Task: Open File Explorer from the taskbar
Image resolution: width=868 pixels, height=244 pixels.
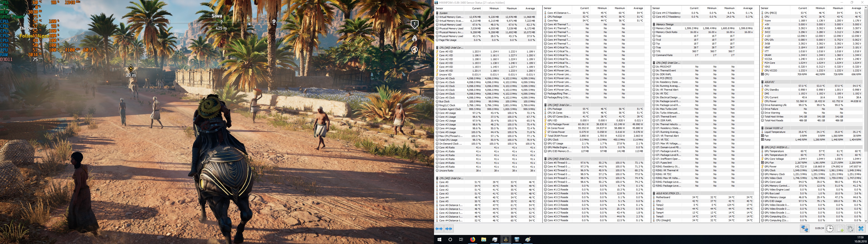Action: (x=484, y=239)
